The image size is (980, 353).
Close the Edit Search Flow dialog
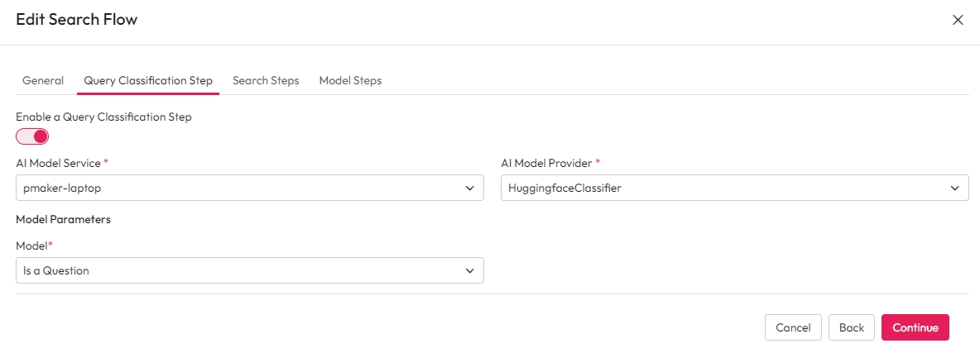[958, 20]
